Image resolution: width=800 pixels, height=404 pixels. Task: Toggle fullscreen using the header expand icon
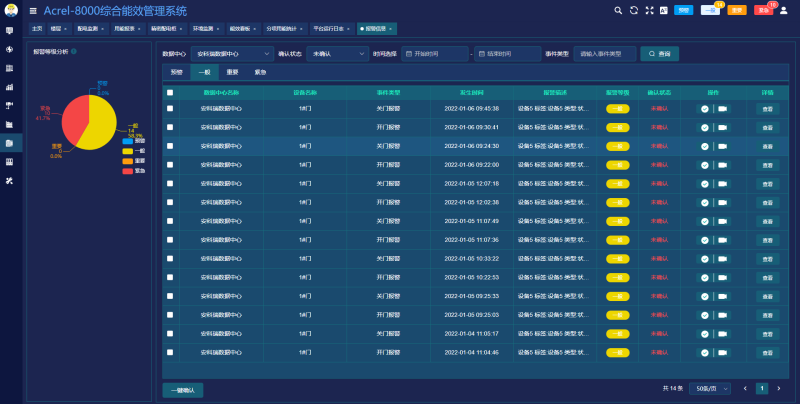pos(649,10)
